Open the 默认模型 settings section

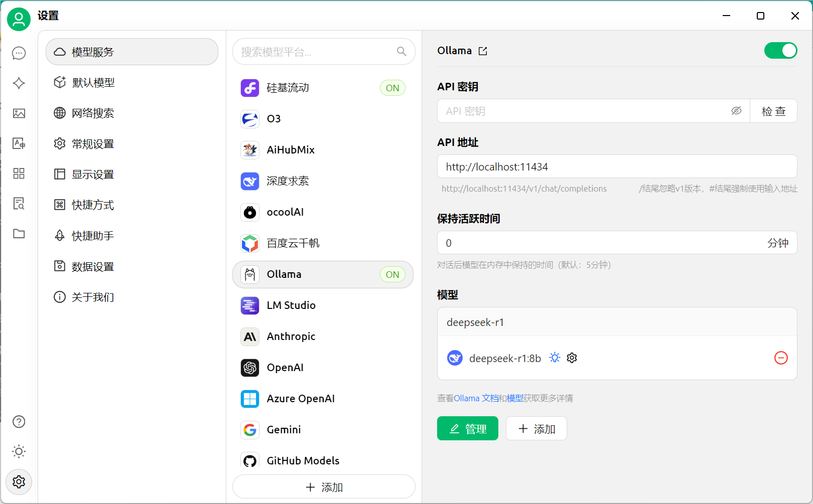pyautogui.click(x=132, y=83)
